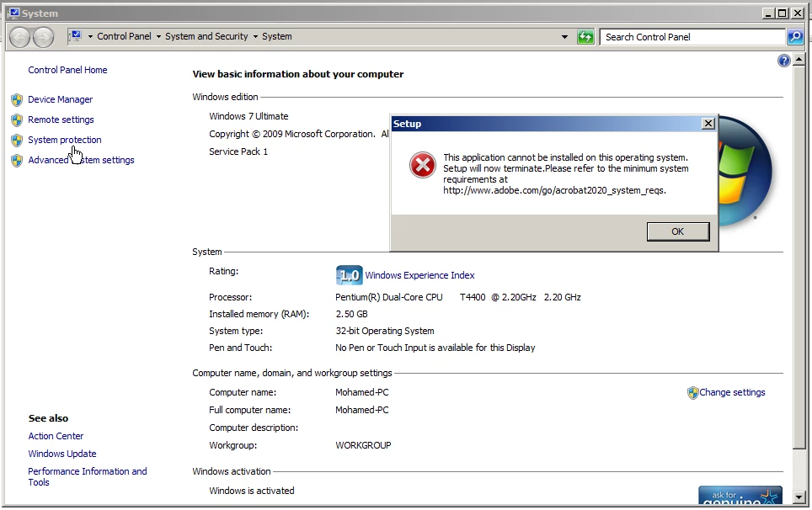Click the search magnifier button
The image size is (812, 510).
795,37
